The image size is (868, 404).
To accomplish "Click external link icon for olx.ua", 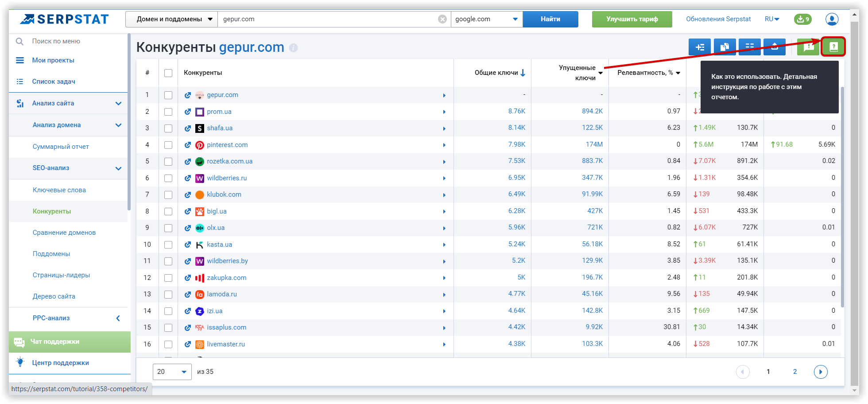I will tap(188, 228).
